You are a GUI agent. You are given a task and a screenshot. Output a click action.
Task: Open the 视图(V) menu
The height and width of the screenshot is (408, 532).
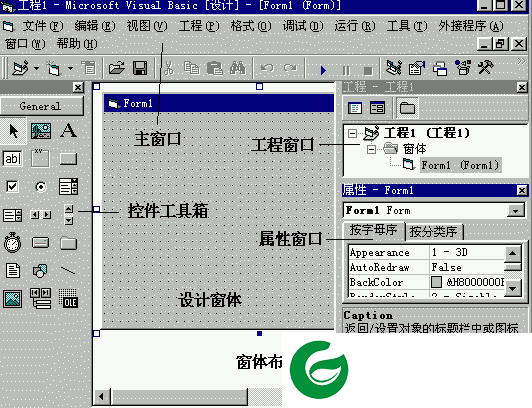point(147,26)
